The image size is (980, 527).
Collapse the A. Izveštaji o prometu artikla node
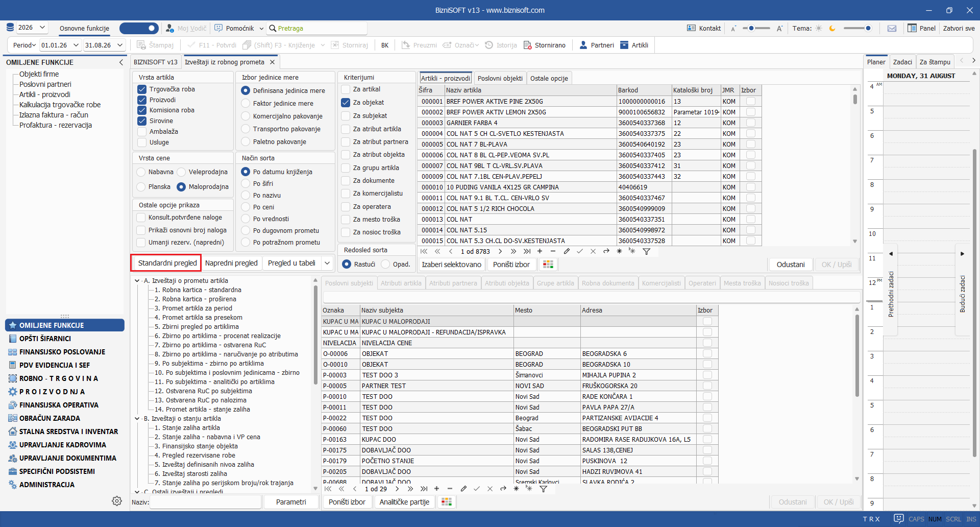tap(137, 280)
